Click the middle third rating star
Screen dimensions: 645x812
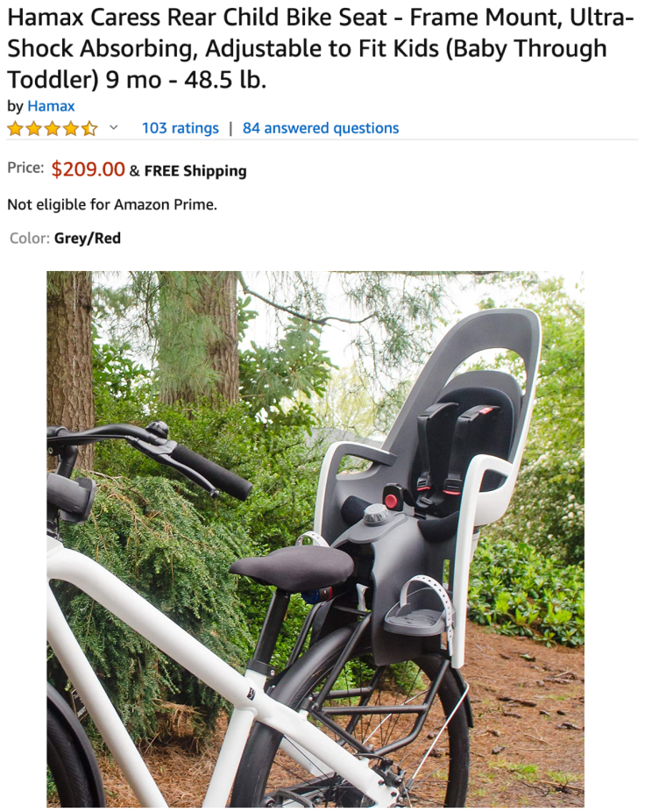tap(53, 128)
